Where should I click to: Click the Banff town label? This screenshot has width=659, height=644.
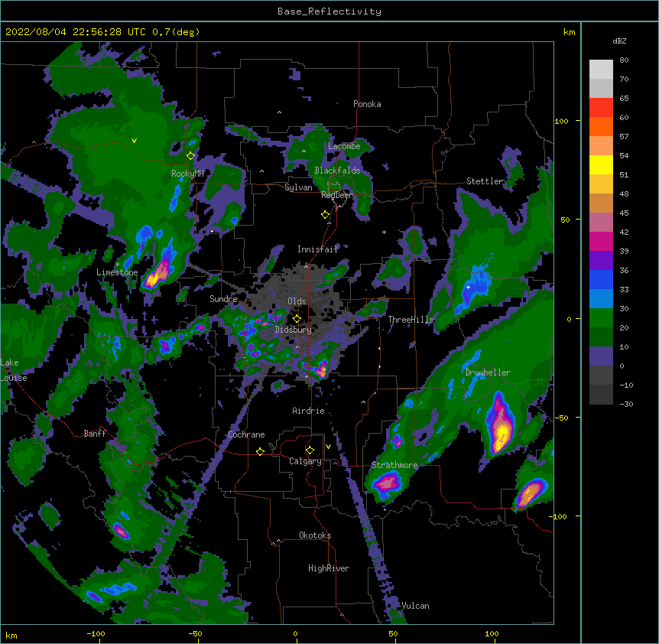95,434
